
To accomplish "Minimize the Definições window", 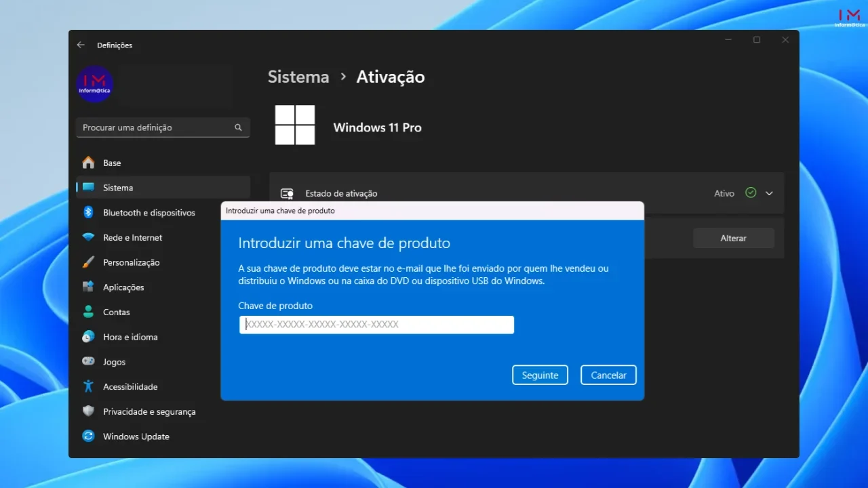I will coord(728,40).
